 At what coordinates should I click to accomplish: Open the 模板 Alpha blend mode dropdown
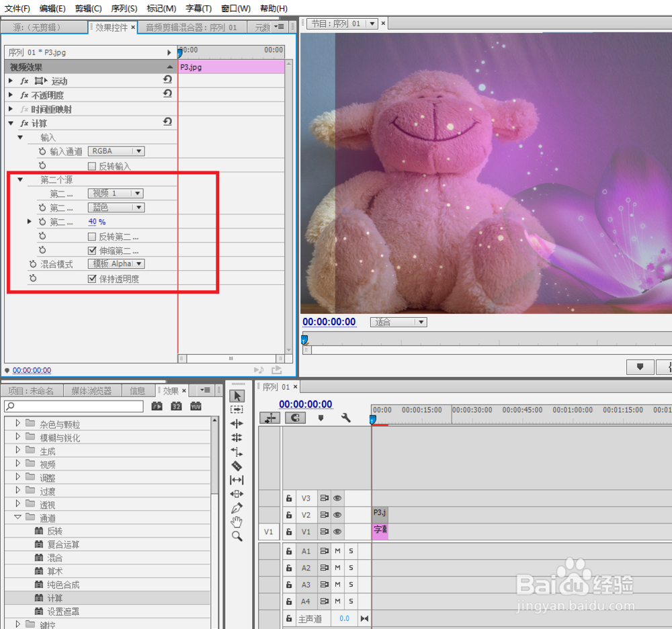[116, 264]
